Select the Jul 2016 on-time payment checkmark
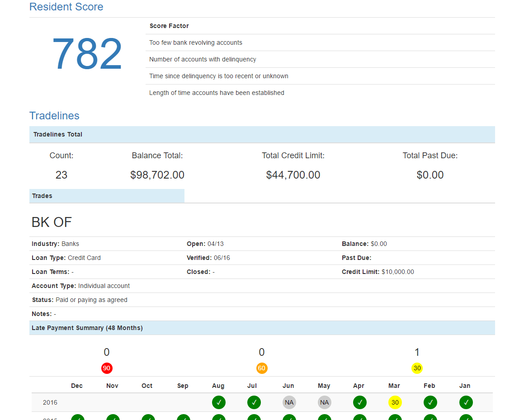 pyautogui.click(x=254, y=402)
